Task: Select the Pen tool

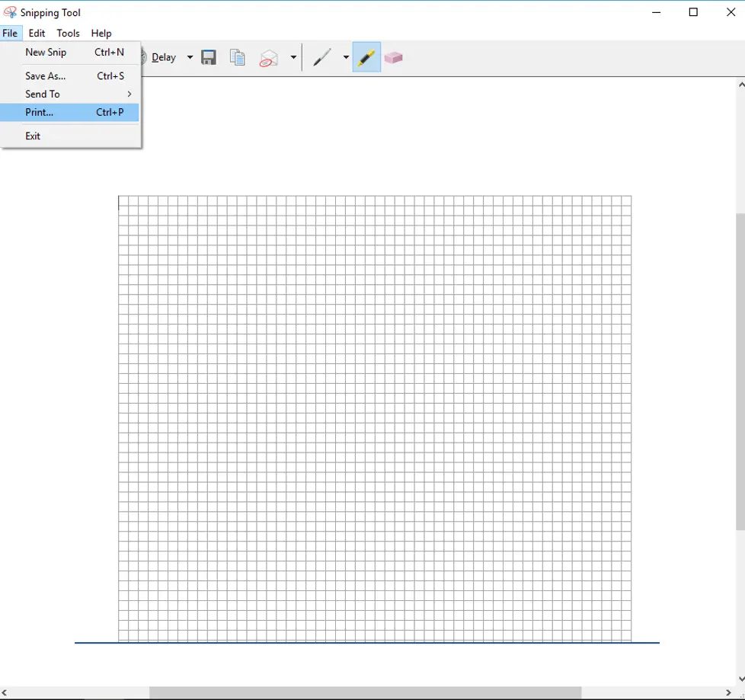Action: click(322, 57)
